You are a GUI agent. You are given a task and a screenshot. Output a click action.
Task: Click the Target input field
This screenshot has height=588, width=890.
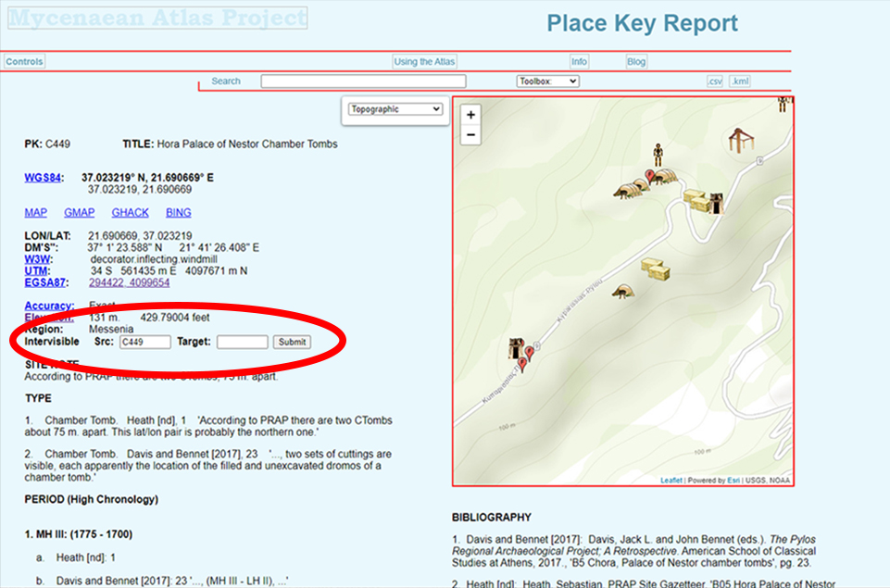(242, 342)
